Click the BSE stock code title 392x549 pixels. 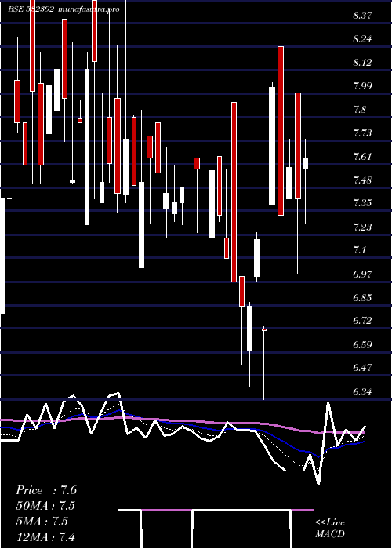click(x=31, y=9)
